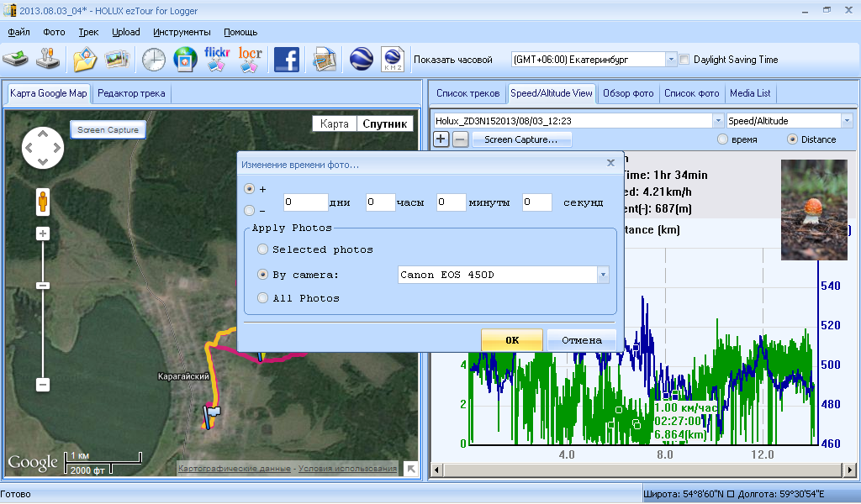This screenshot has height=504, width=861.
Task: Select the Distance axis radio
Action: 792,139
